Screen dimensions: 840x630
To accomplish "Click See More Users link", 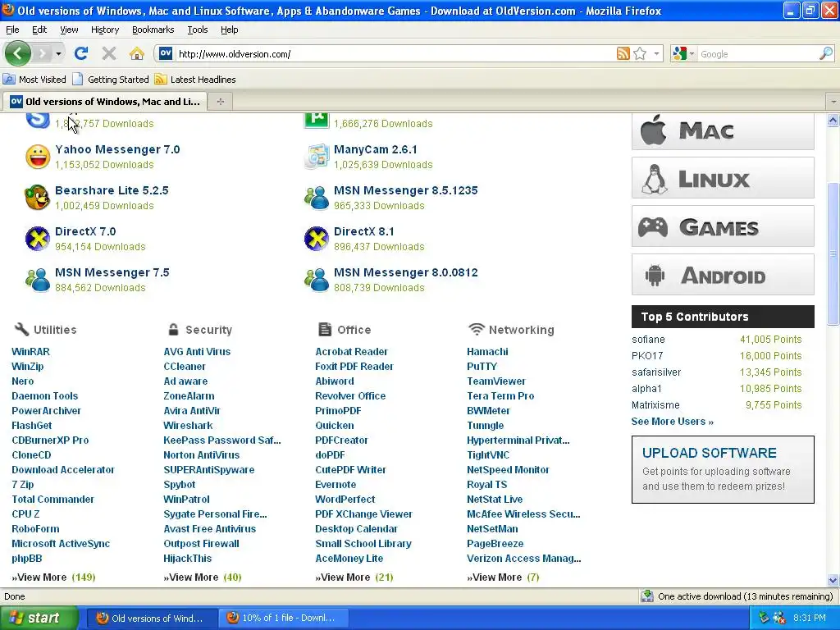I will point(673,421).
